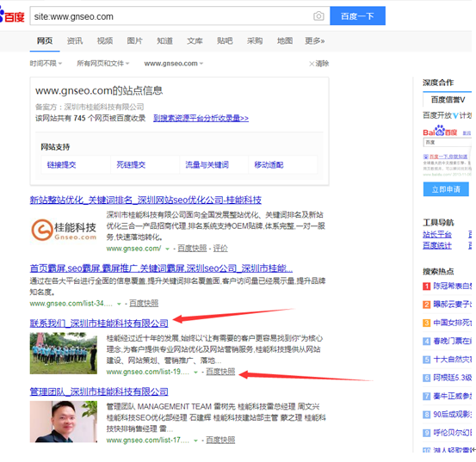Open the www.gnseo.com site filter dropdown

point(174,64)
